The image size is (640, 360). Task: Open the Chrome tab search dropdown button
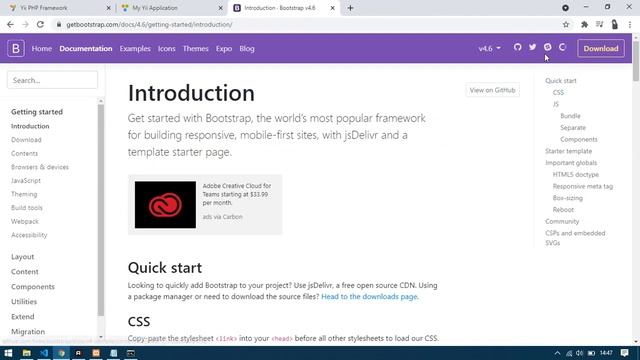(x=565, y=8)
